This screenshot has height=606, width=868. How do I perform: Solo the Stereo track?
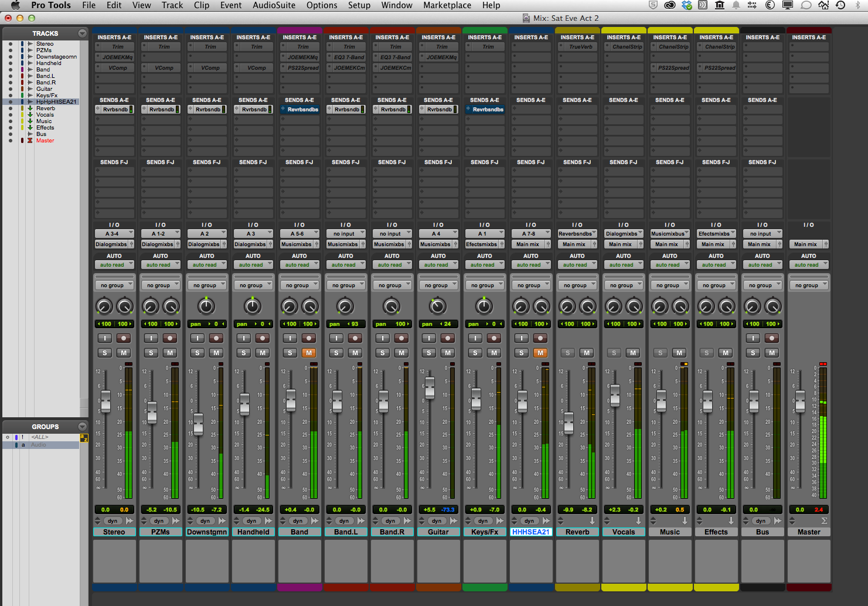(104, 353)
